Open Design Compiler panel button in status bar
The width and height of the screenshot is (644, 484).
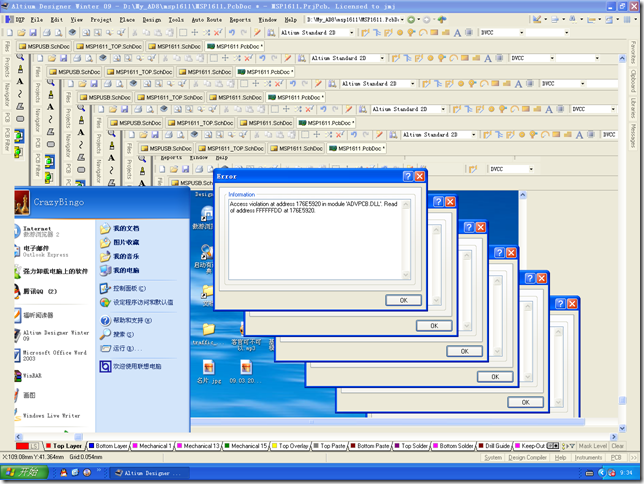pyautogui.click(x=527, y=457)
